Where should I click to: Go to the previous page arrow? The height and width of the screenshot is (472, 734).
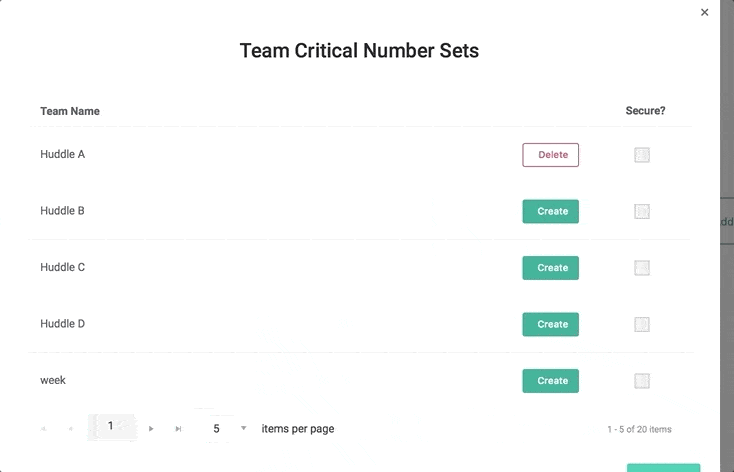tap(70, 429)
